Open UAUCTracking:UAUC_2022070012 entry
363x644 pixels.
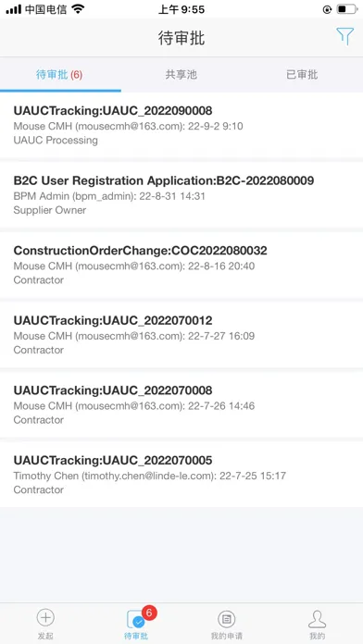coord(181,335)
